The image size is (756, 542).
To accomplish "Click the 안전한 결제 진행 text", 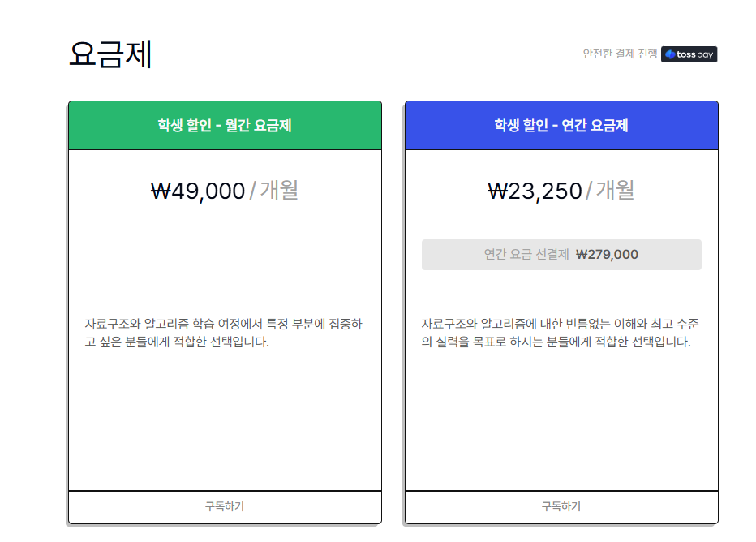I will 620,54.
